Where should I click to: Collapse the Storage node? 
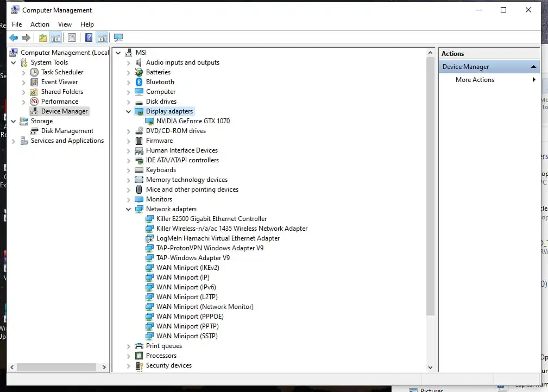[x=13, y=122]
